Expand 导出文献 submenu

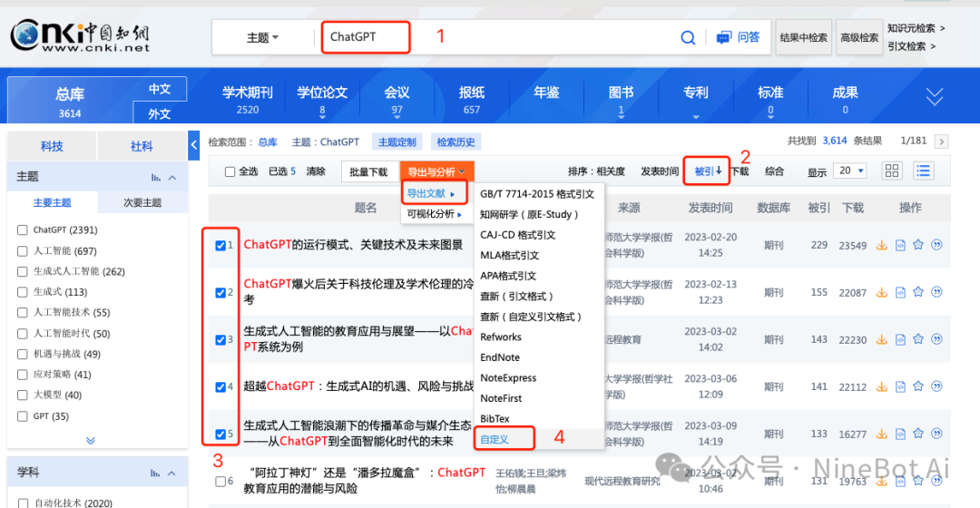click(x=433, y=194)
